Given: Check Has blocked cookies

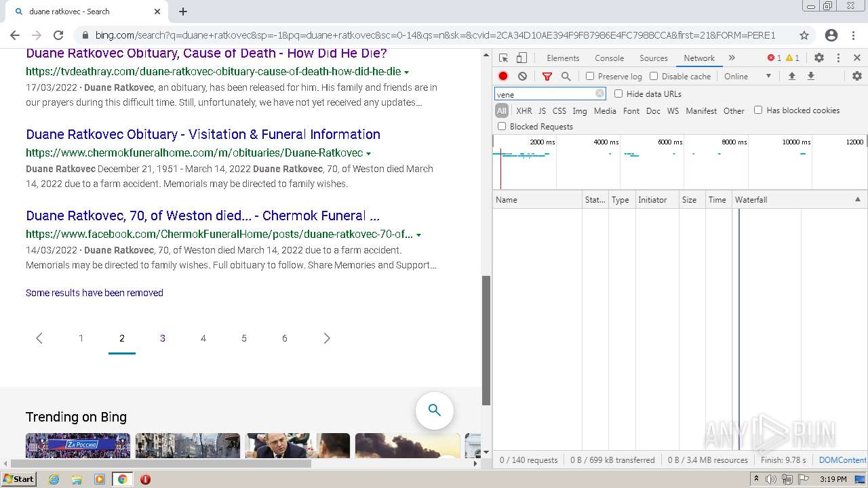Looking at the screenshot, I should tap(758, 110).
